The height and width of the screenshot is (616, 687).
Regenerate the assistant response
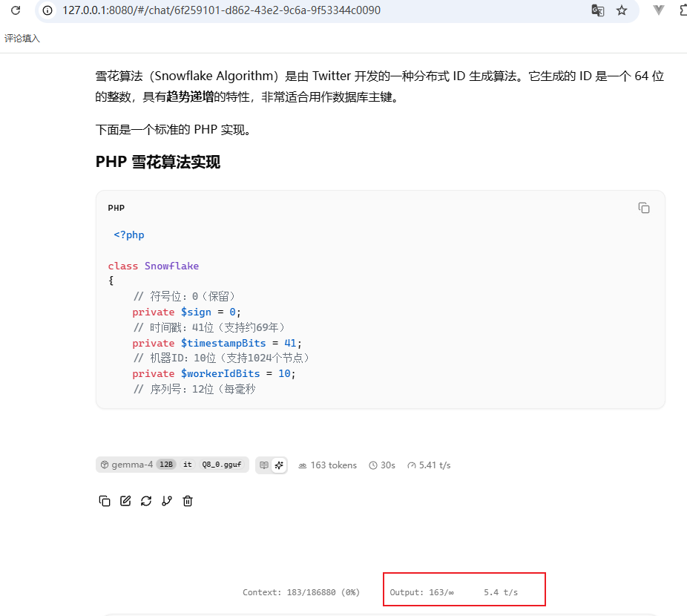coord(146,501)
